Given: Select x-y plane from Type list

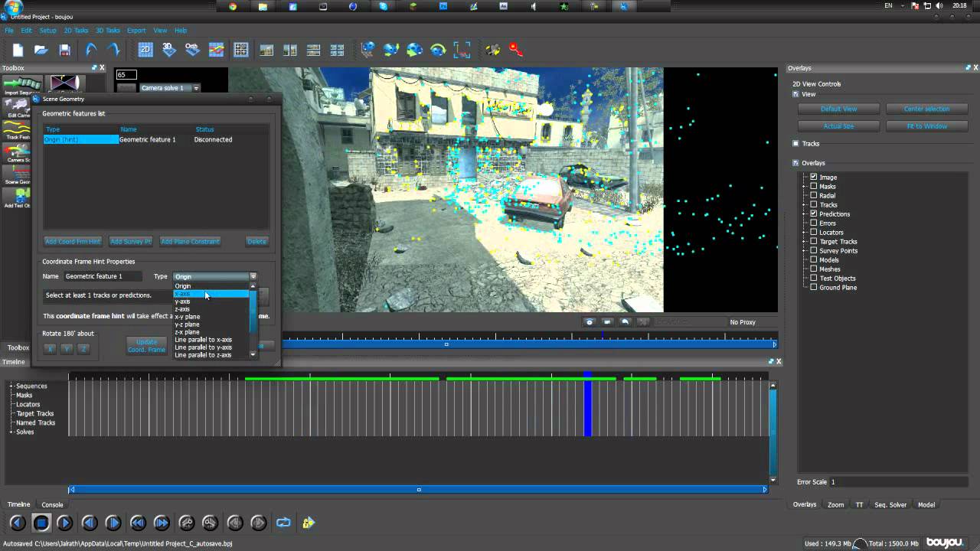Looking at the screenshot, I should (211, 317).
